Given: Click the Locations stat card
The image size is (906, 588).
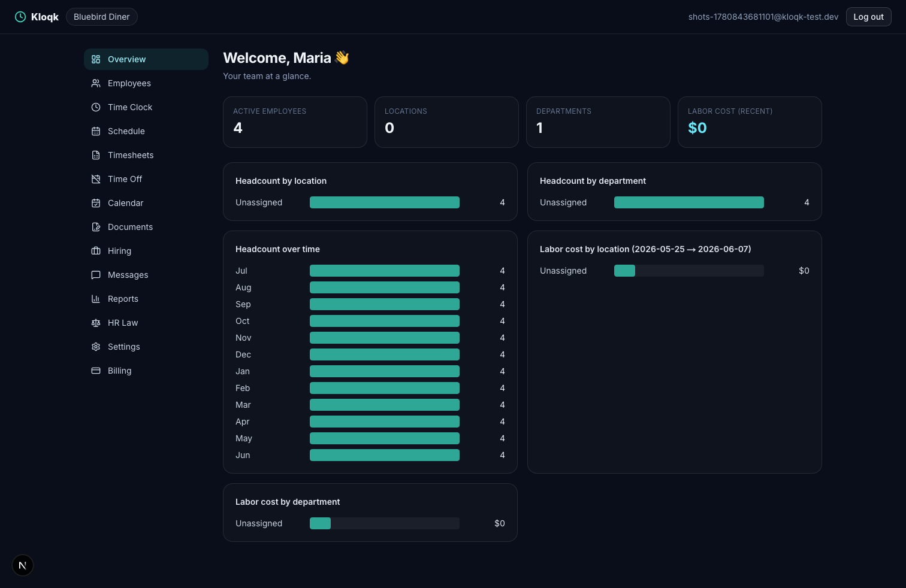Looking at the screenshot, I should (446, 122).
